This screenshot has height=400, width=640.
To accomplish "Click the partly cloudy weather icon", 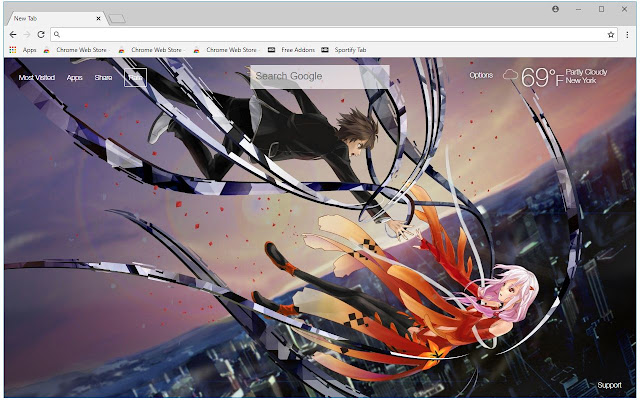I will [510, 75].
